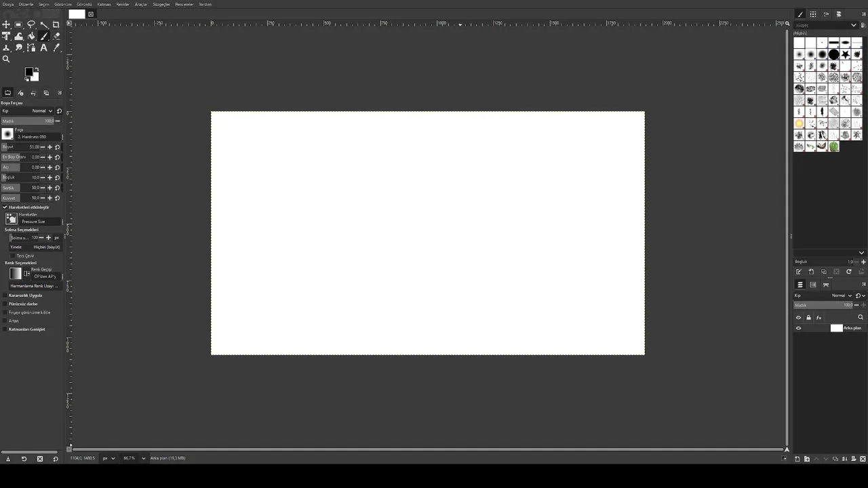Open the Kip mode dropdown in tool options
This screenshot has width=868, height=488.
pyautogui.click(x=27, y=111)
